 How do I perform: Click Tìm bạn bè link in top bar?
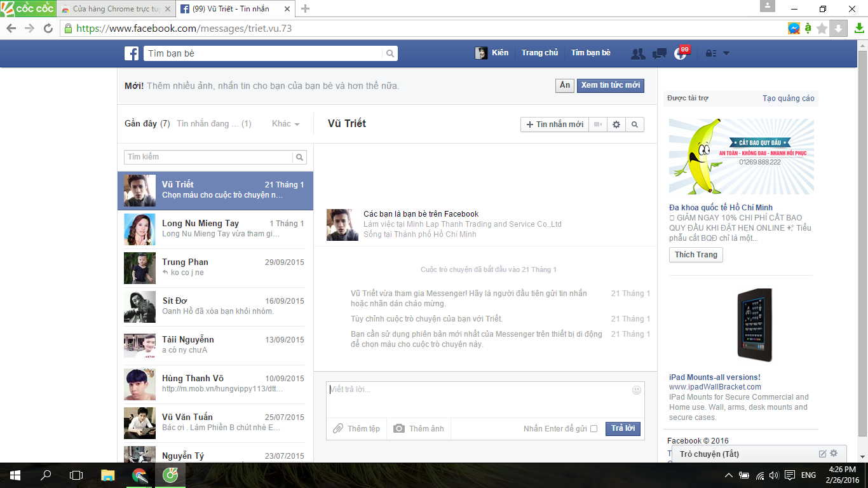click(590, 53)
